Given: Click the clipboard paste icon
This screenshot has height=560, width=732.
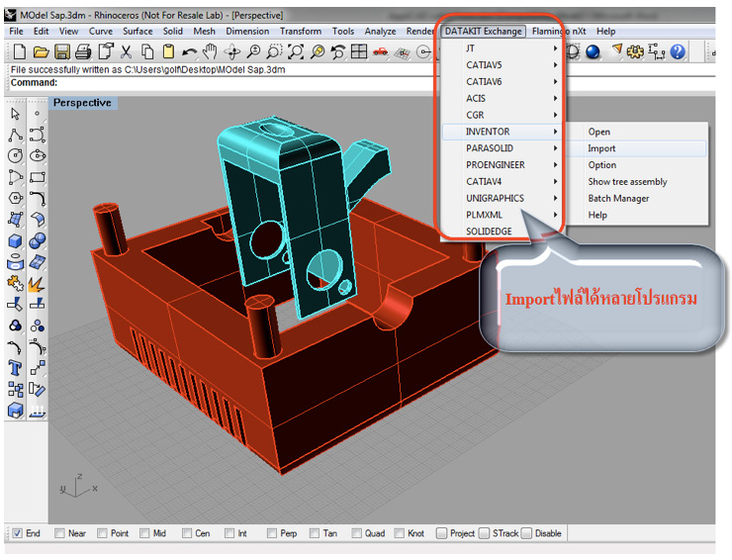Looking at the screenshot, I should click(168, 51).
